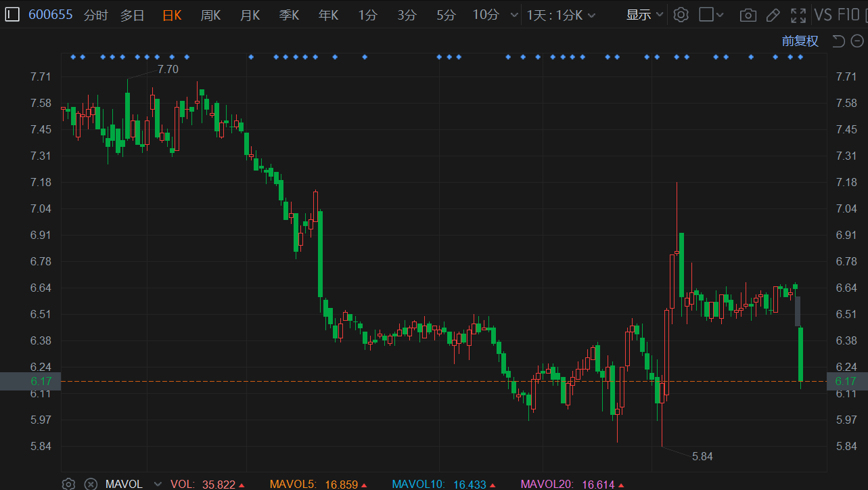Click the VS compare button

[x=823, y=15]
